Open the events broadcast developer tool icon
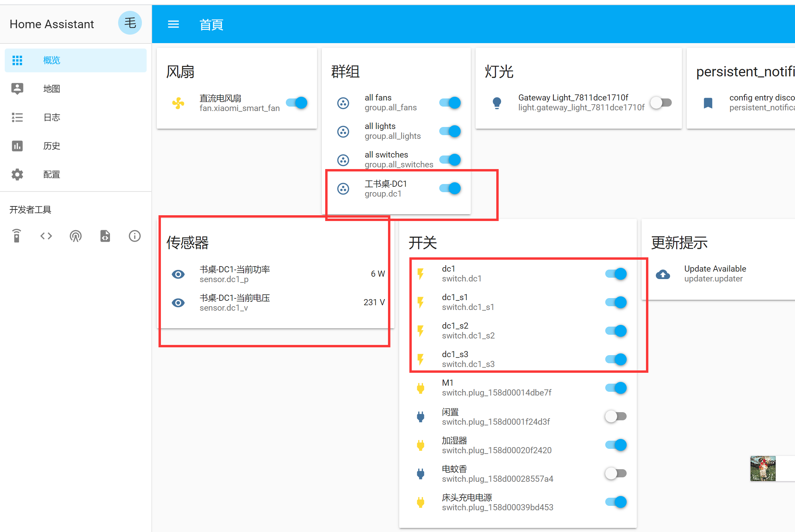 tap(75, 236)
